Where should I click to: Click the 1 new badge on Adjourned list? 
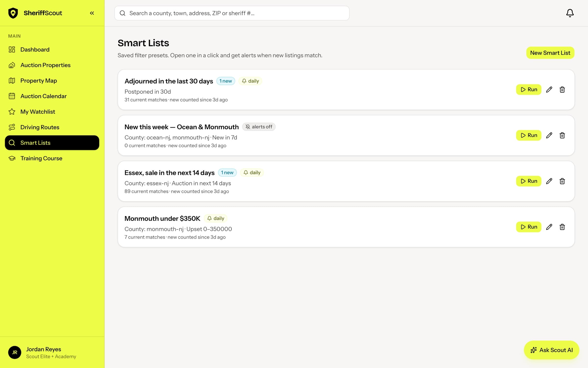click(226, 81)
